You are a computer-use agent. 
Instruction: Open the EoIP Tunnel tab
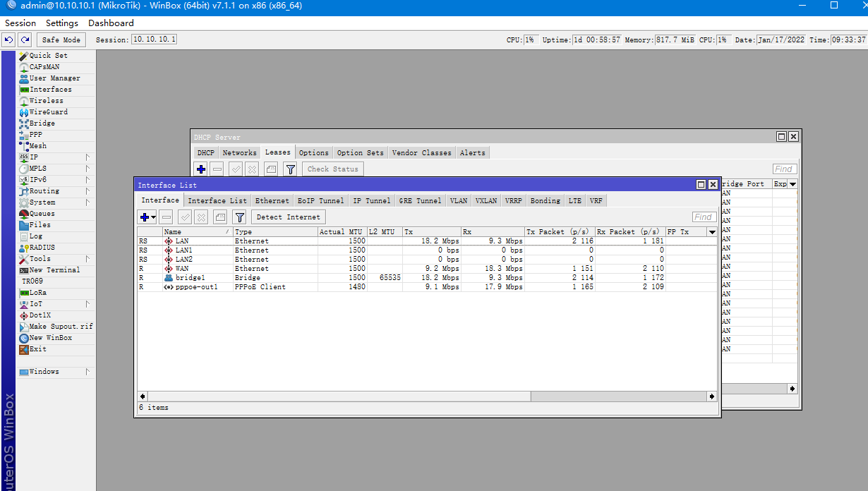point(320,201)
